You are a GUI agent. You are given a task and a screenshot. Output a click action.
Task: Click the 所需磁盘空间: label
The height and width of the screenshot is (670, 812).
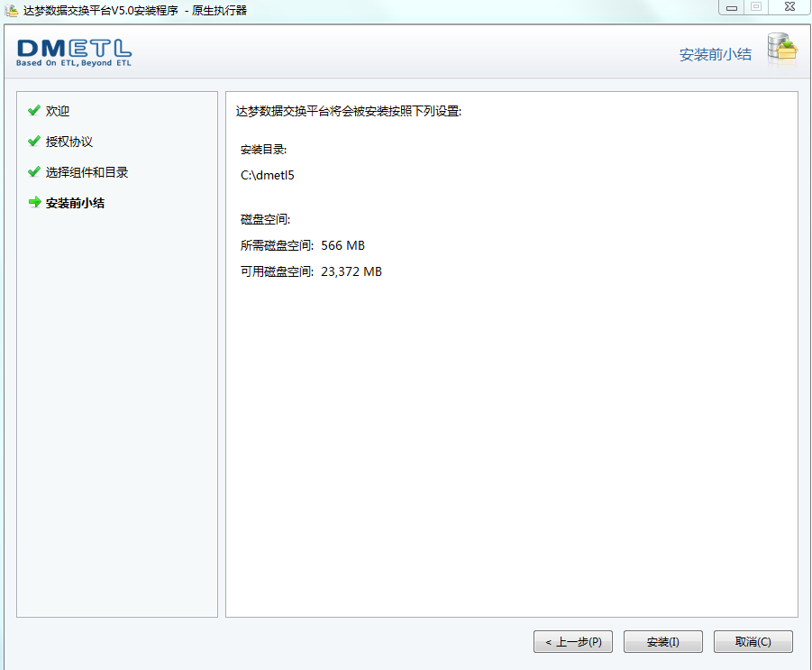[x=277, y=245]
